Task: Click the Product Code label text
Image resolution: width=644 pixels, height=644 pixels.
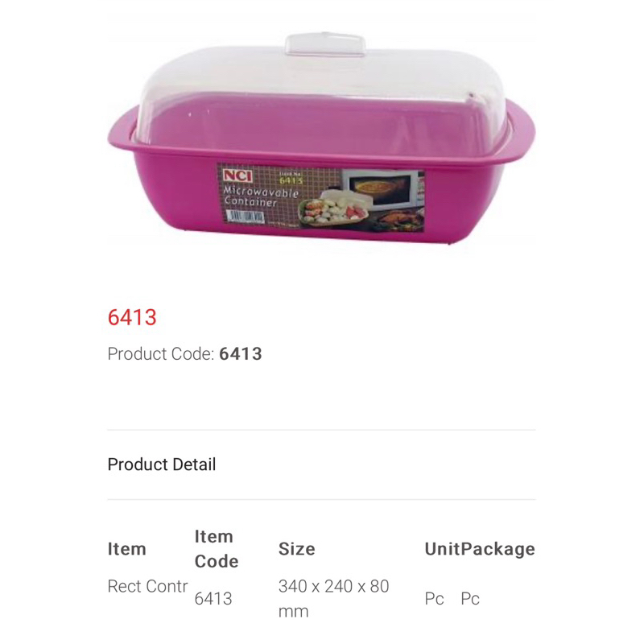Action: click(x=161, y=354)
